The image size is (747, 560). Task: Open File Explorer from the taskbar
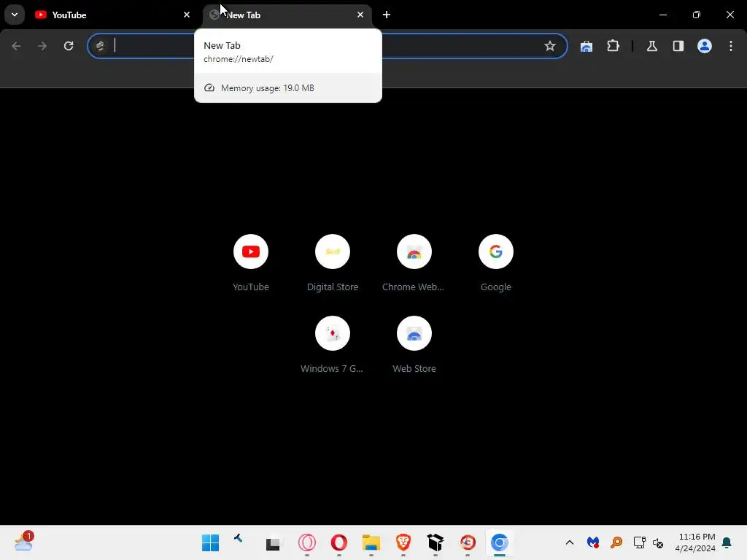click(371, 542)
